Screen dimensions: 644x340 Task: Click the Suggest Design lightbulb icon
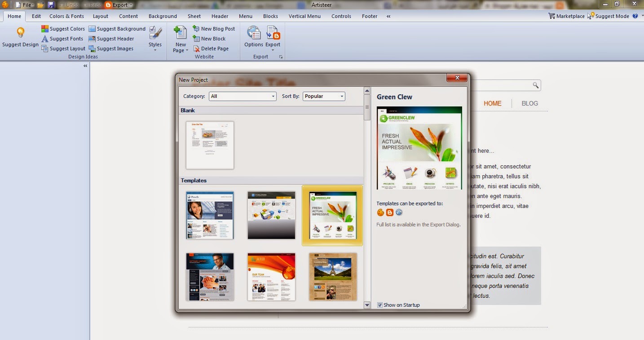tap(20, 33)
